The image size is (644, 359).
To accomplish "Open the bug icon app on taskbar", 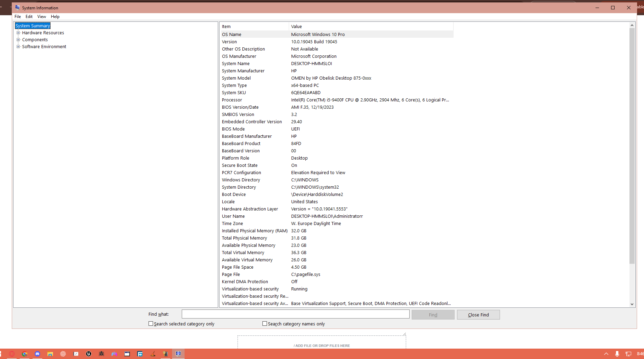I will pyautogui.click(x=101, y=354).
